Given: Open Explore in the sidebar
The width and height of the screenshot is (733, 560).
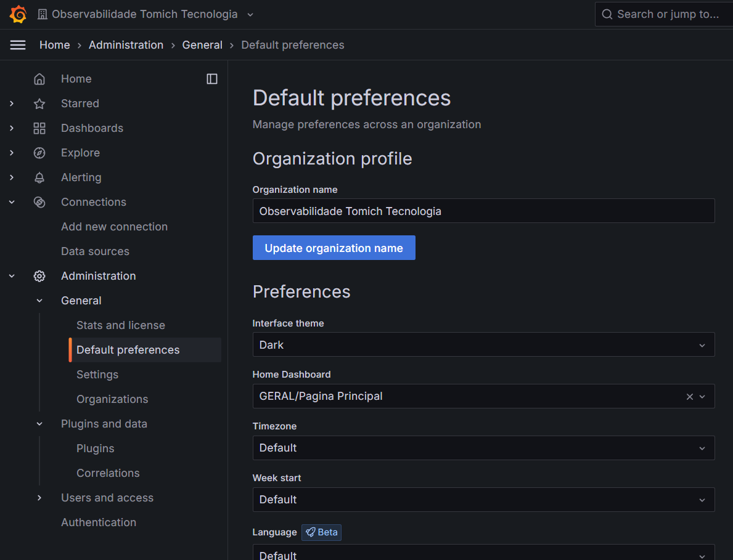Looking at the screenshot, I should [x=80, y=153].
